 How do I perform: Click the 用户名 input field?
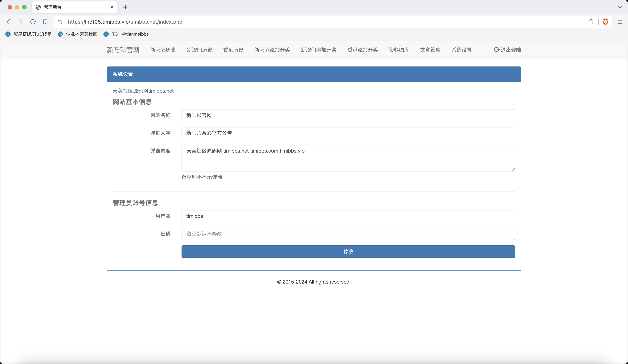pos(348,216)
